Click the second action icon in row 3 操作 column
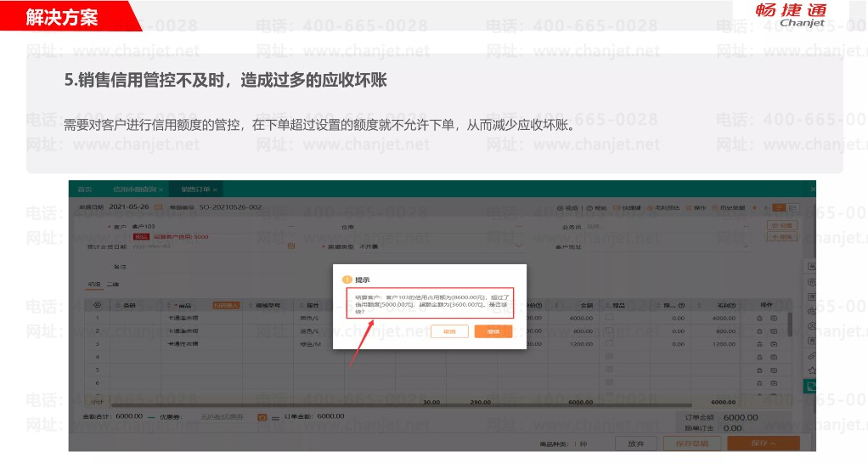 (x=774, y=344)
